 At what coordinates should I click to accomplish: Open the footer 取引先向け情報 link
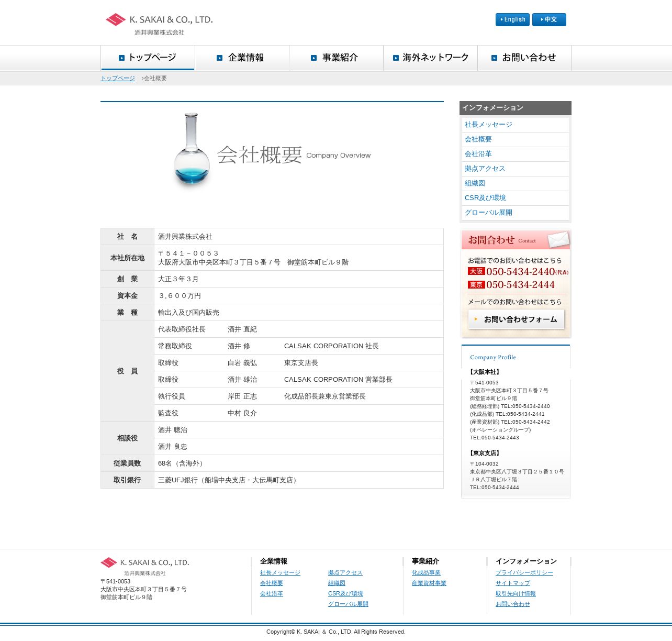(x=516, y=594)
